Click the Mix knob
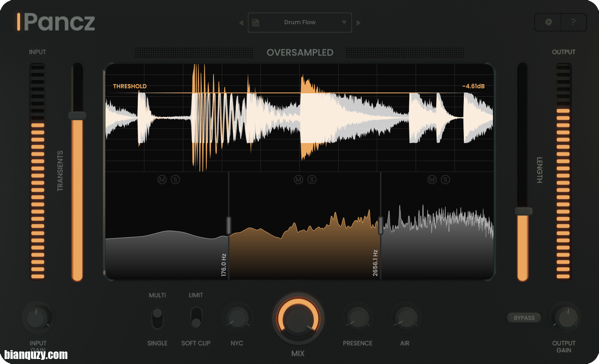The image size is (599, 364). point(298,319)
